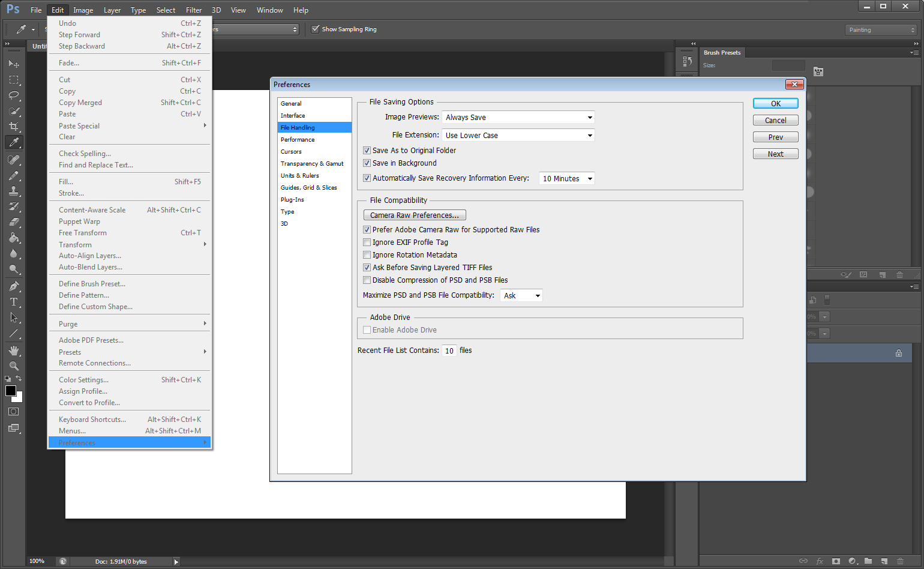Select the Lasso tool
Viewport: 924px width, 569px height.
[14, 95]
